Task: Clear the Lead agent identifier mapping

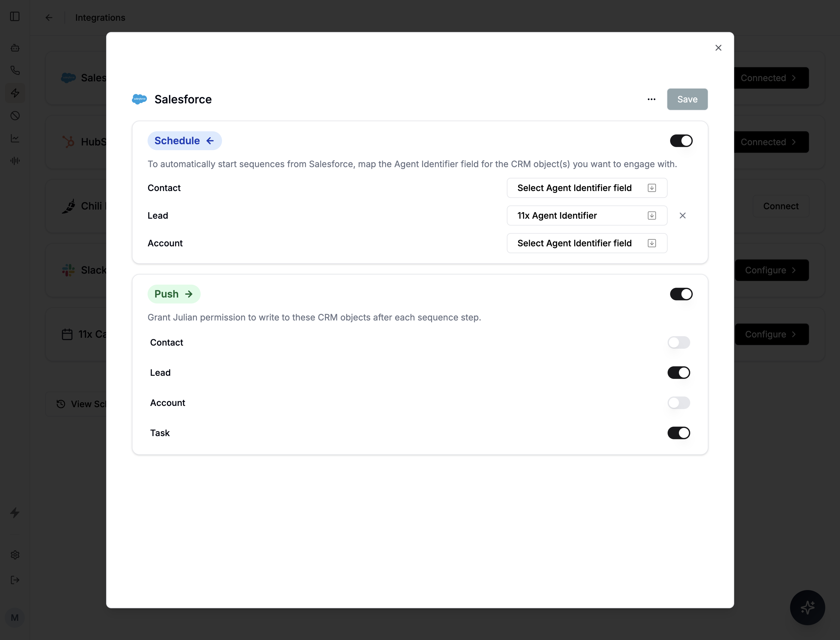Action: [x=683, y=216]
